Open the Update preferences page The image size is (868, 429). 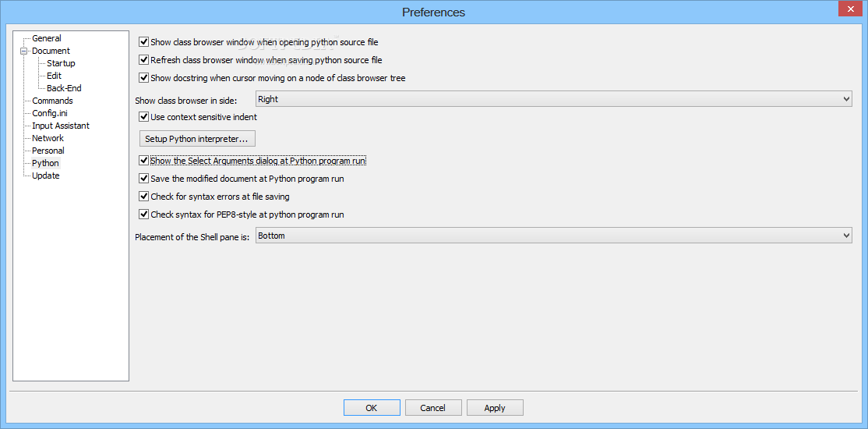tap(45, 175)
